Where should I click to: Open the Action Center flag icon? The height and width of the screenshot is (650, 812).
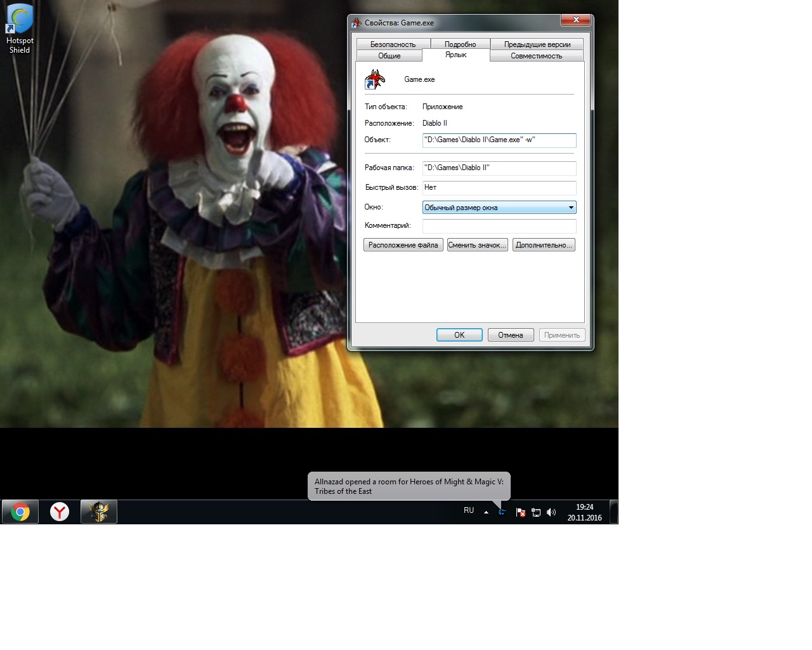click(520, 512)
